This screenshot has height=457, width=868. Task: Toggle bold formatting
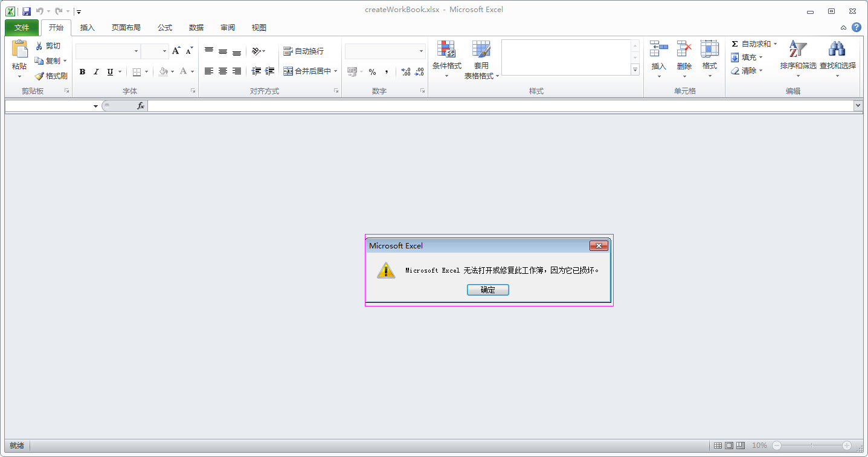tap(82, 72)
